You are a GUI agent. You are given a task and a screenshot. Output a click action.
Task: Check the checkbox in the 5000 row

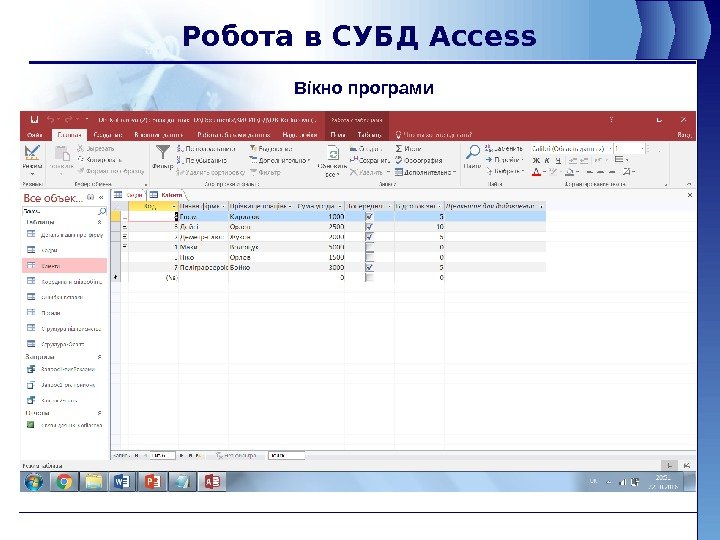369,247
